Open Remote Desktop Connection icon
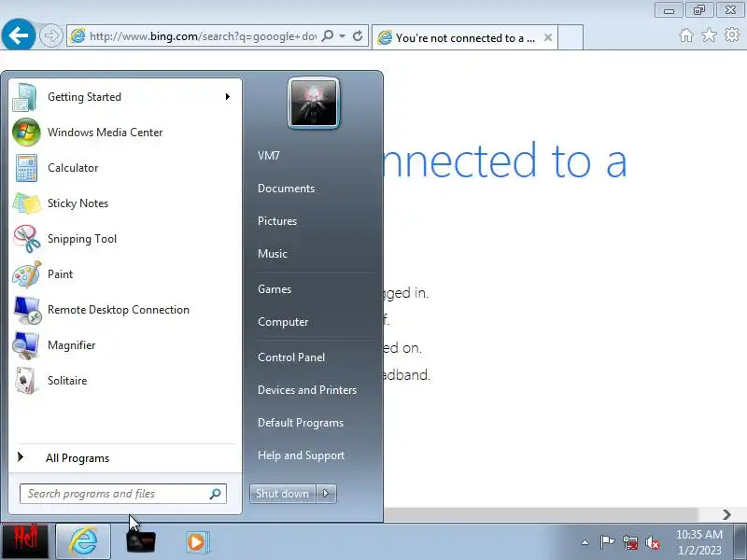 (27, 310)
